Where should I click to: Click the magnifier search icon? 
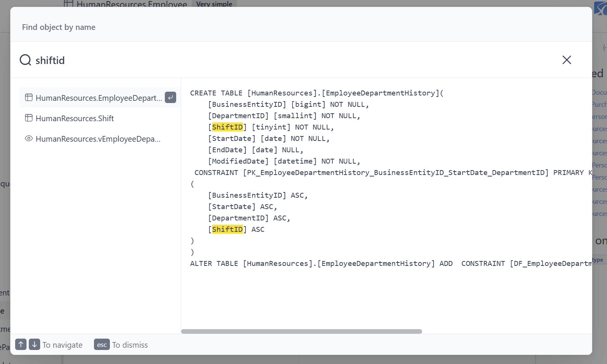(25, 60)
